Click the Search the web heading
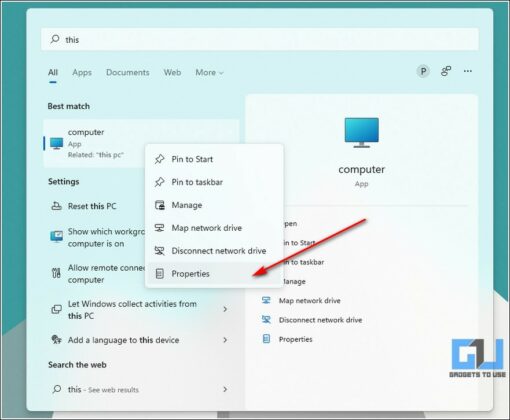Image resolution: width=510 pixels, height=420 pixels. tap(77, 365)
